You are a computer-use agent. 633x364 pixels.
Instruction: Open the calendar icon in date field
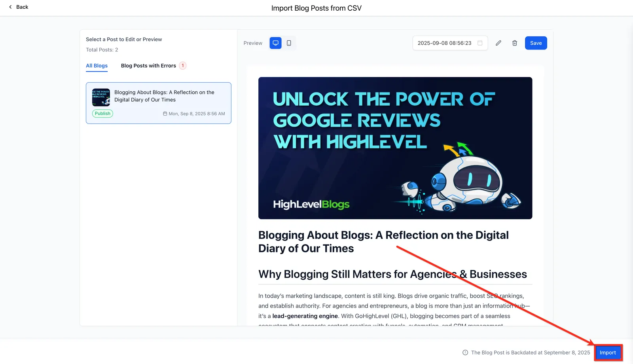(x=480, y=43)
